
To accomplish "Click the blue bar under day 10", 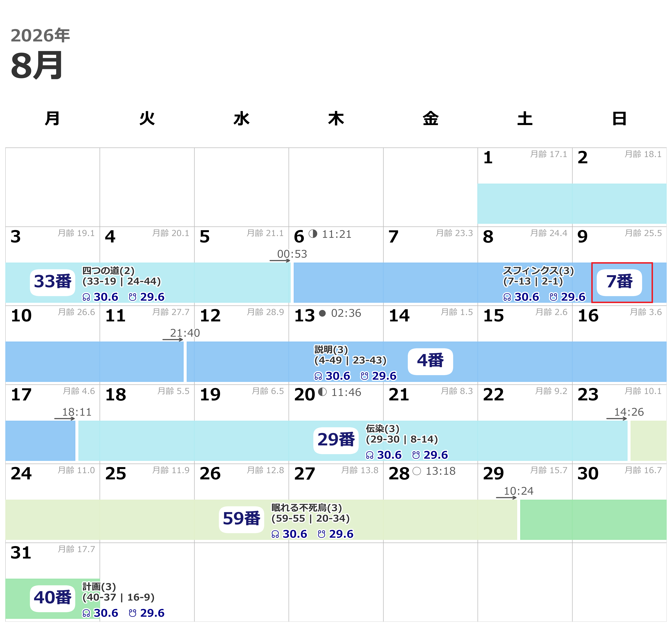I will pyautogui.click(x=94, y=361).
